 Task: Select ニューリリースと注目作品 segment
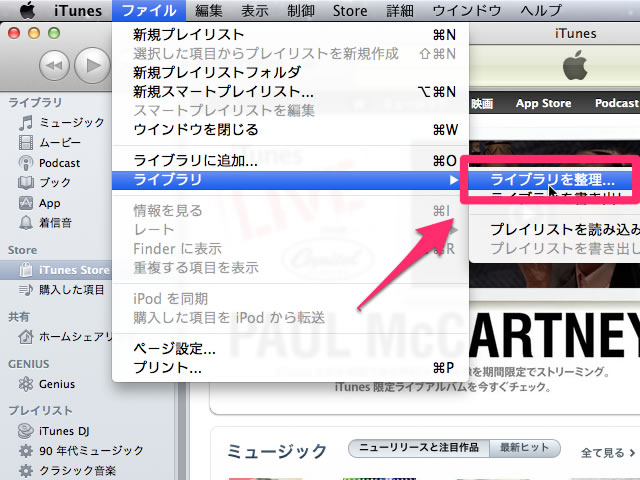pos(419,448)
